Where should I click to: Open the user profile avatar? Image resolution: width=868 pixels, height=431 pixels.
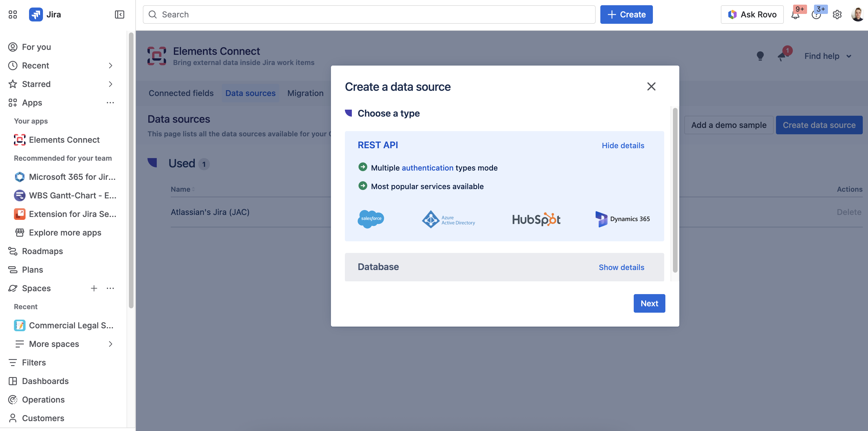[x=858, y=15]
